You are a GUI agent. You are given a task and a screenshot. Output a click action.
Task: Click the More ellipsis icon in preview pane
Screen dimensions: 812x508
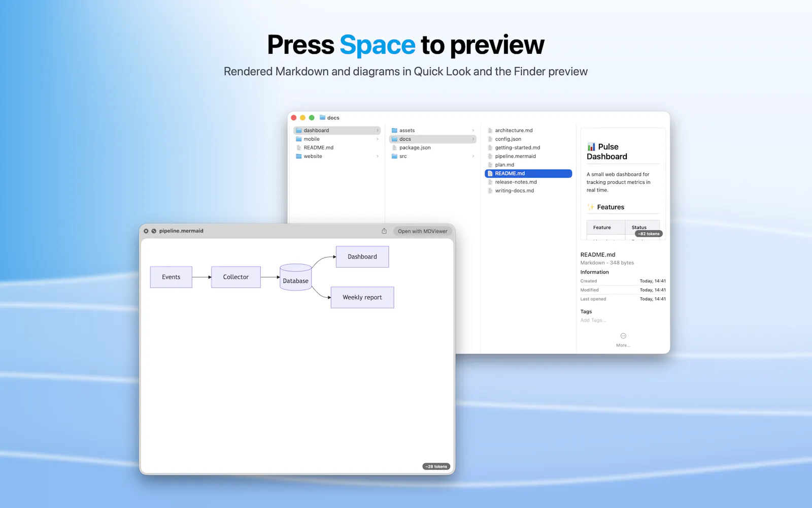pos(623,336)
